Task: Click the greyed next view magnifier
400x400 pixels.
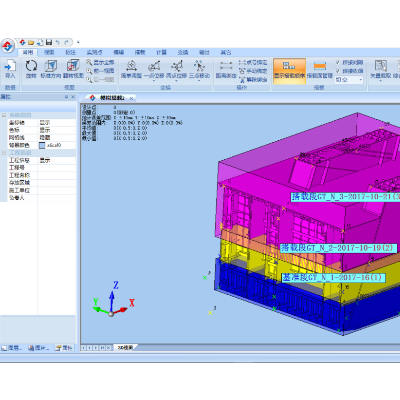Action: tap(89, 80)
